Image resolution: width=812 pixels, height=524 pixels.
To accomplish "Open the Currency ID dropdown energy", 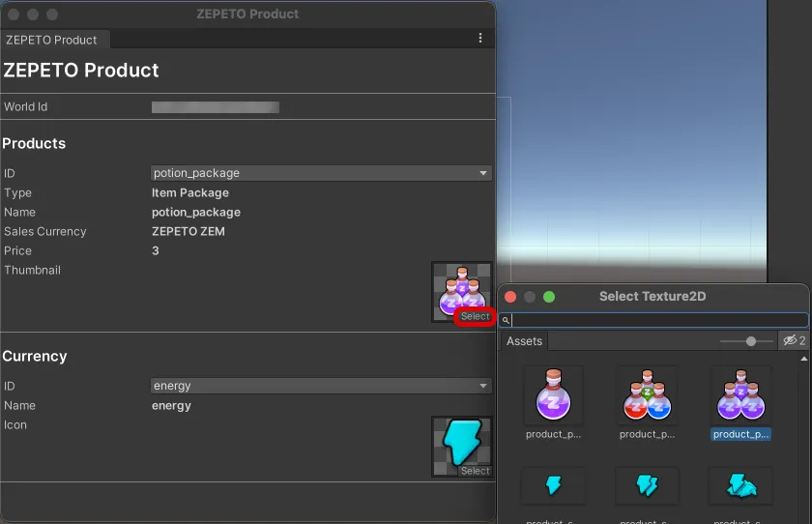I will click(321, 386).
